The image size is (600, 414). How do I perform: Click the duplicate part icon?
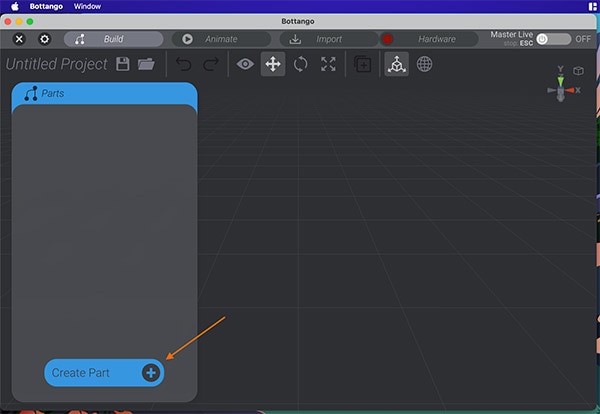362,64
